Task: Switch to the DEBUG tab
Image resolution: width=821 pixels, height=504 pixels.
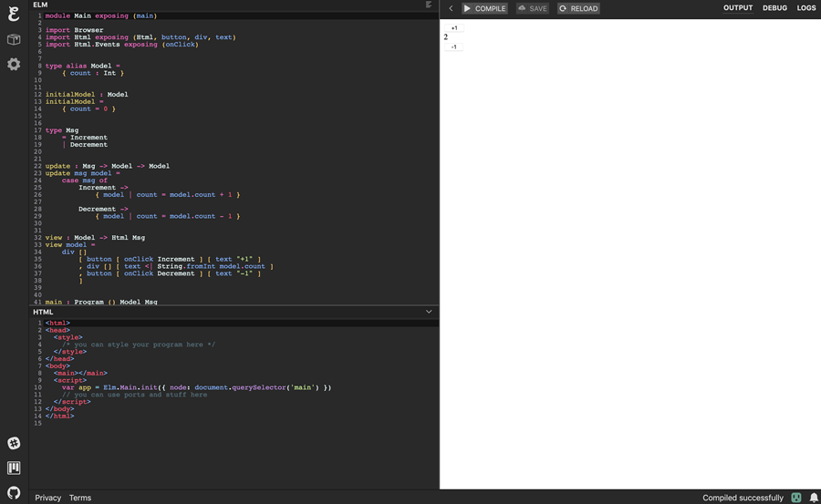Action: click(x=774, y=8)
